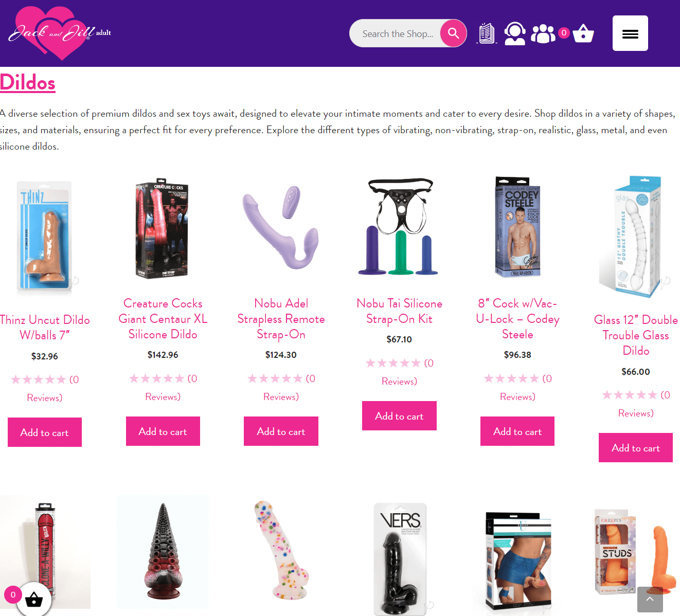
Task: Open the shopping basket icon in the header
Action: click(583, 34)
